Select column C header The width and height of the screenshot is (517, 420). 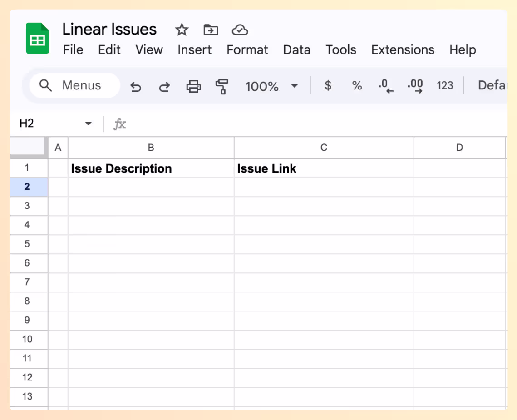click(x=324, y=148)
